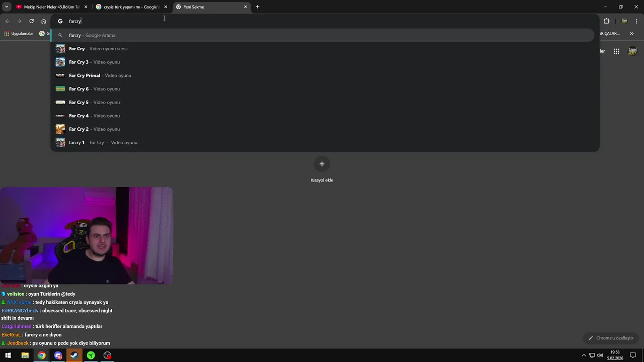Viewport: 644px width, 362px height.
Task: Open a new tab with plus button
Action: click(258, 7)
